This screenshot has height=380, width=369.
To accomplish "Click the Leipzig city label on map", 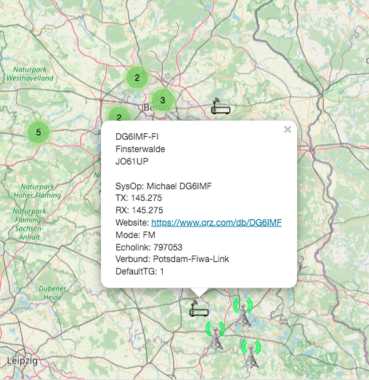I will point(22,361).
